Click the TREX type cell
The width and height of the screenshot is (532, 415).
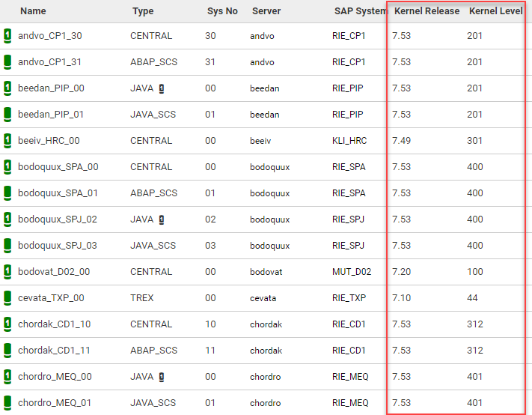[142, 298]
